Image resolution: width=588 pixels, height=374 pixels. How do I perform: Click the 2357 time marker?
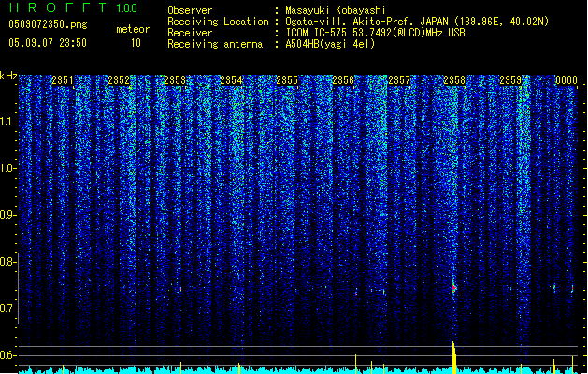pos(399,80)
